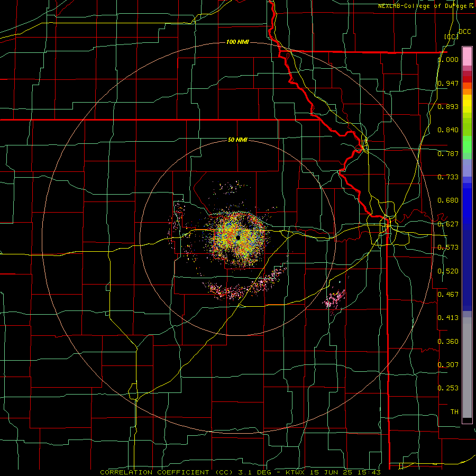This screenshot has height=476, width=476.
Task: Click the 0.840 color scale value
Action: (x=448, y=130)
